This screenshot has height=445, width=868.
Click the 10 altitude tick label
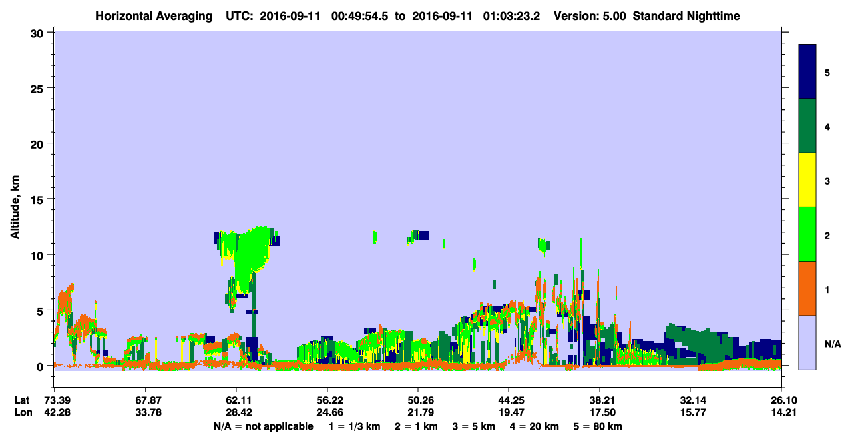[x=39, y=255]
